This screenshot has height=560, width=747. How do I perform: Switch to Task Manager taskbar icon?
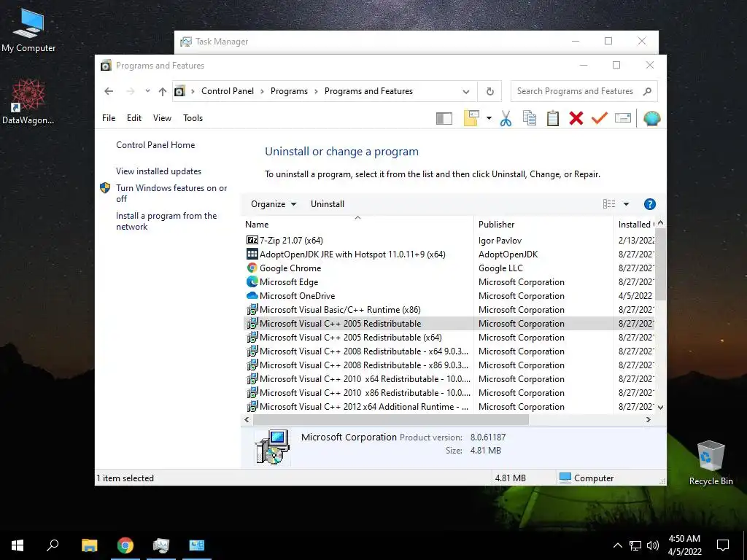pos(161,545)
